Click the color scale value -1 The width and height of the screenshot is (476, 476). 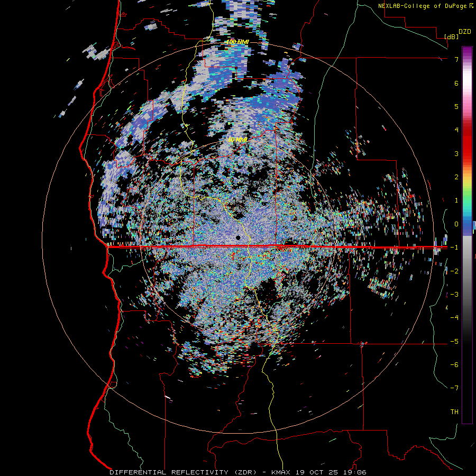[x=454, y=248]
